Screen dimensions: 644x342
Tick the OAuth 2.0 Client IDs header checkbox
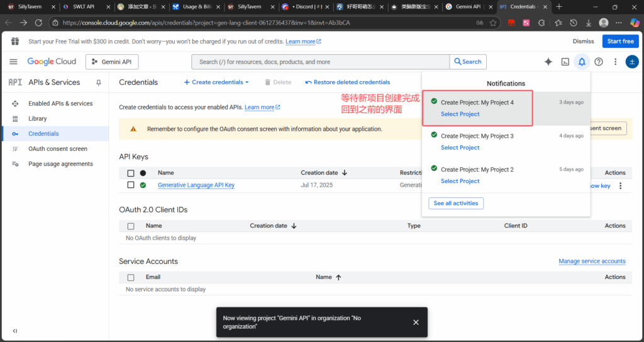(131, 226)
